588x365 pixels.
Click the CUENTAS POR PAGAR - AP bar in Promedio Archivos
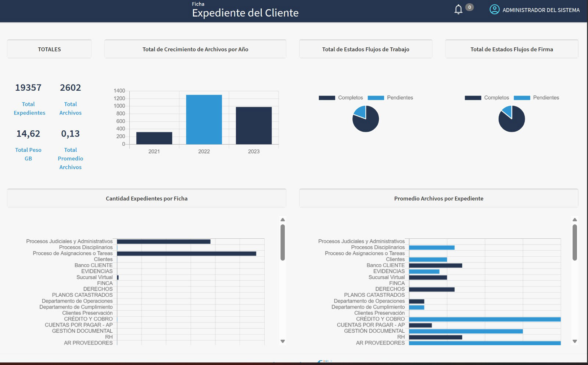point(420,325)
